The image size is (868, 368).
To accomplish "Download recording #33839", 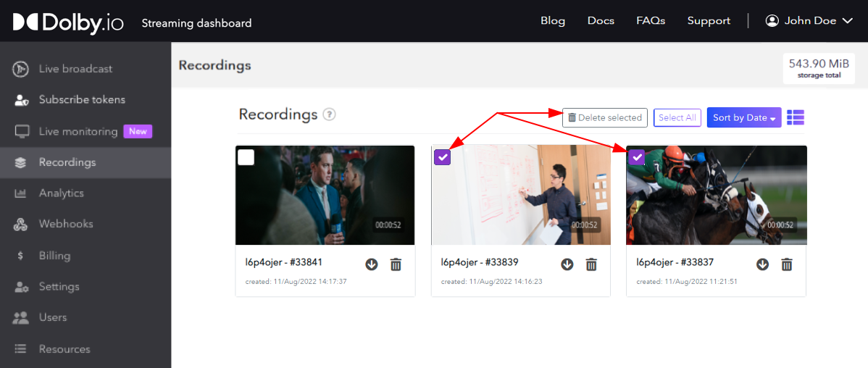I will coord(567,264).
